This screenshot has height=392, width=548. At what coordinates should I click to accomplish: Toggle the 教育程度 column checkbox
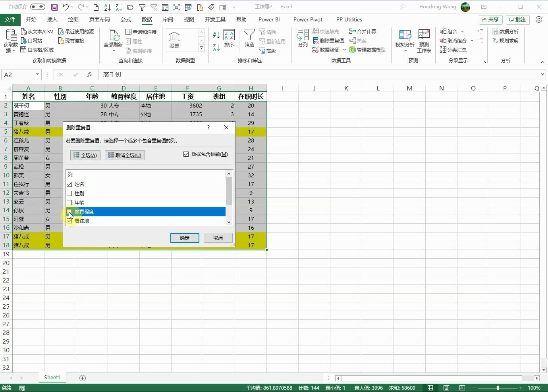(x=69, y=212)
